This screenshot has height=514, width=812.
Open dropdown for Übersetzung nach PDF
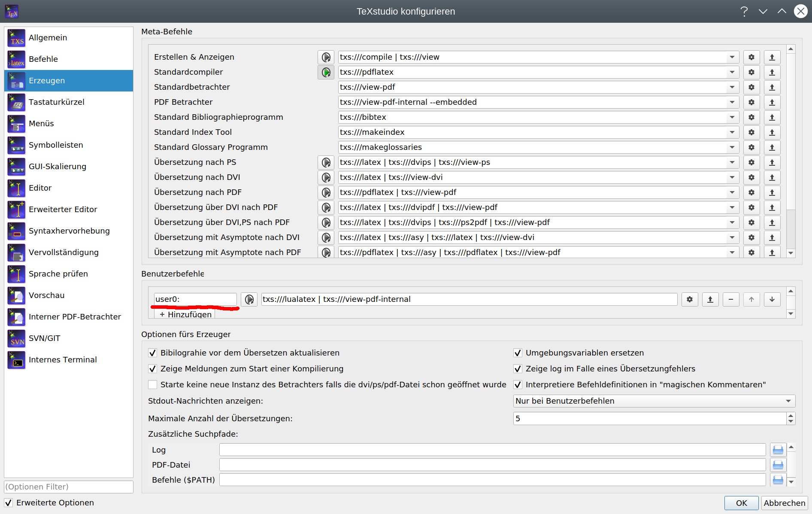coord(732,192)
